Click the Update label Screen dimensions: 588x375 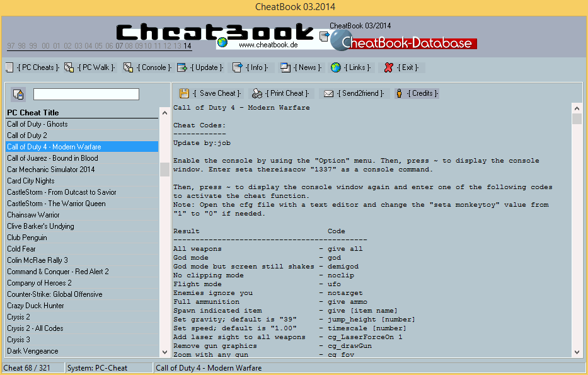207,67
